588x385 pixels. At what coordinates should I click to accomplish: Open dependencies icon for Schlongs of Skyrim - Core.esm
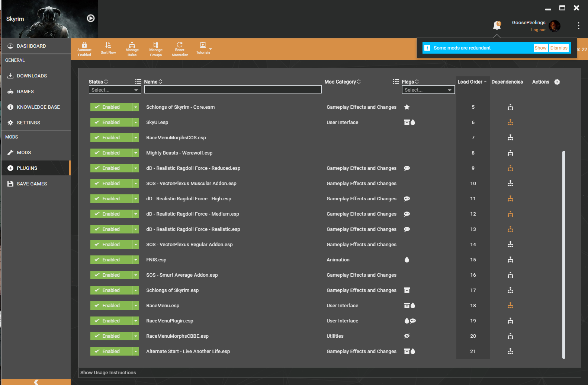point(510,107)
